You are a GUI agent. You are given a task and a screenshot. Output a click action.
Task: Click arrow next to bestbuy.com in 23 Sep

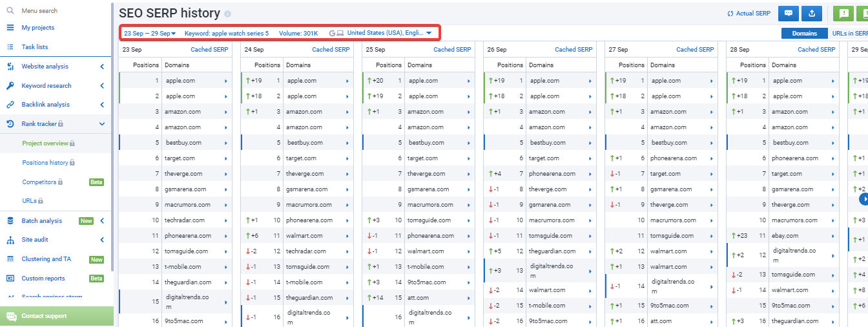(x=226, y=143)
